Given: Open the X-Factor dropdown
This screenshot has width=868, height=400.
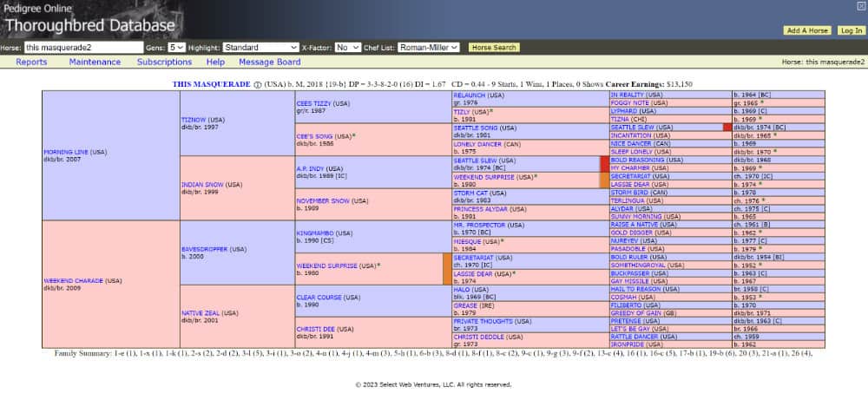Looking at the screenshot, I should (347, 48).
